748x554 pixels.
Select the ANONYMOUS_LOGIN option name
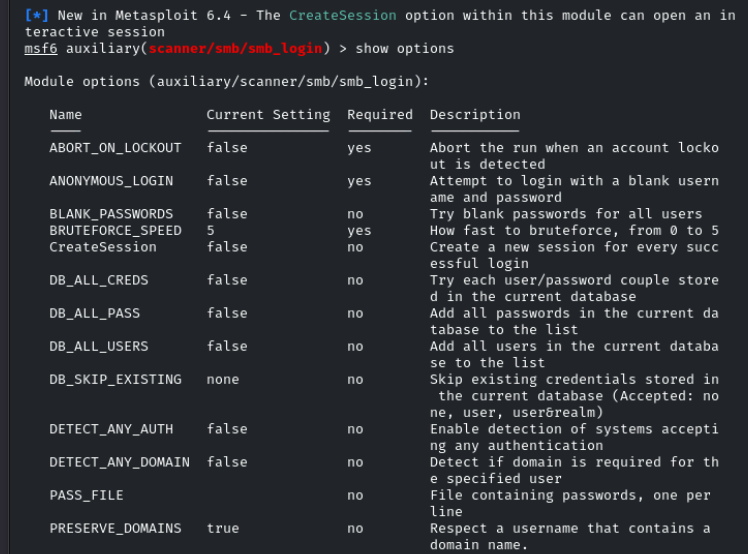[111, 181]
